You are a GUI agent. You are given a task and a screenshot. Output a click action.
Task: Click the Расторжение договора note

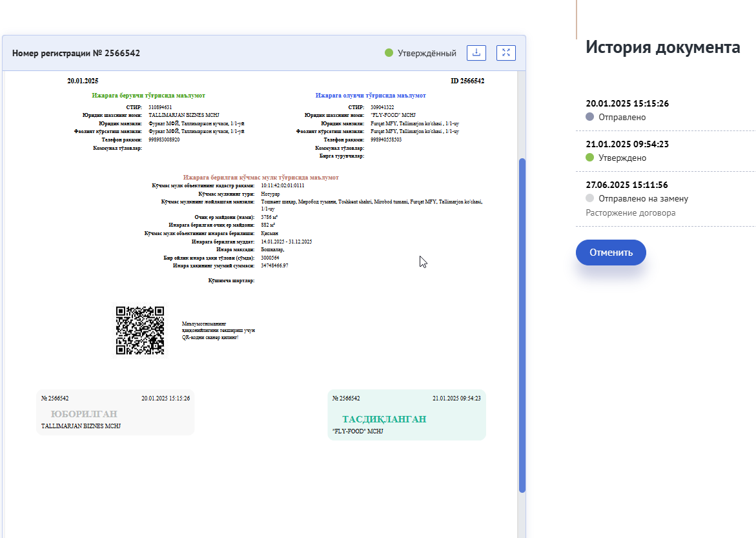coord(631,212)
